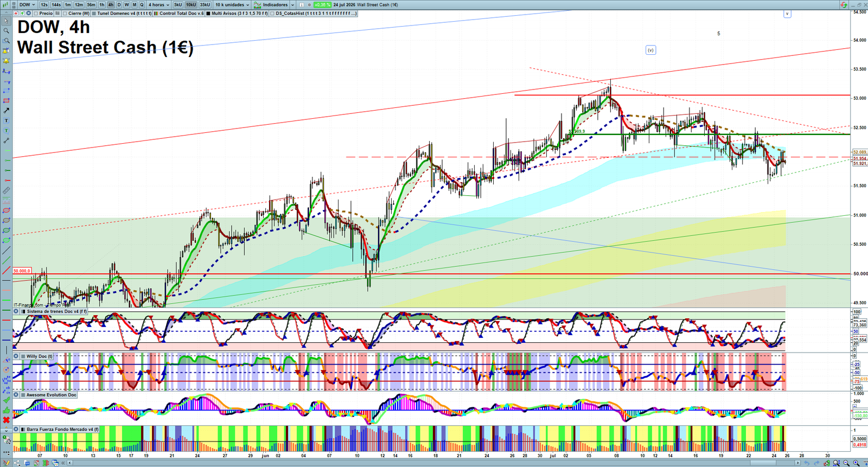Screen dimensions: 868x467
Task: Click the zoom-out magnifier at bottom right
Action: 846,463
